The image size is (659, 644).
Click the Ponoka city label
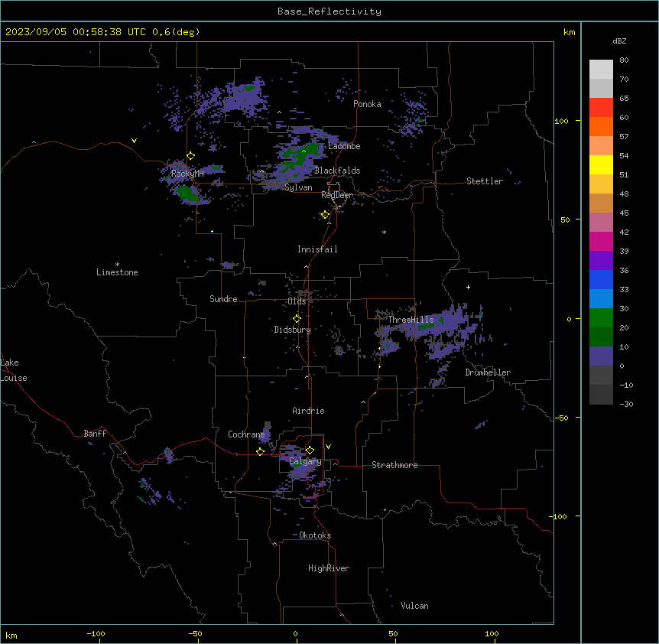[367, 104]
